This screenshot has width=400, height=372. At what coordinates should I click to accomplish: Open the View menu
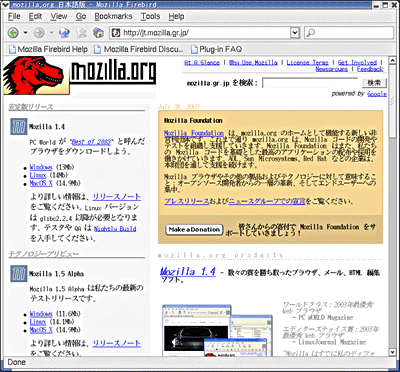click(x=59, y=16)
